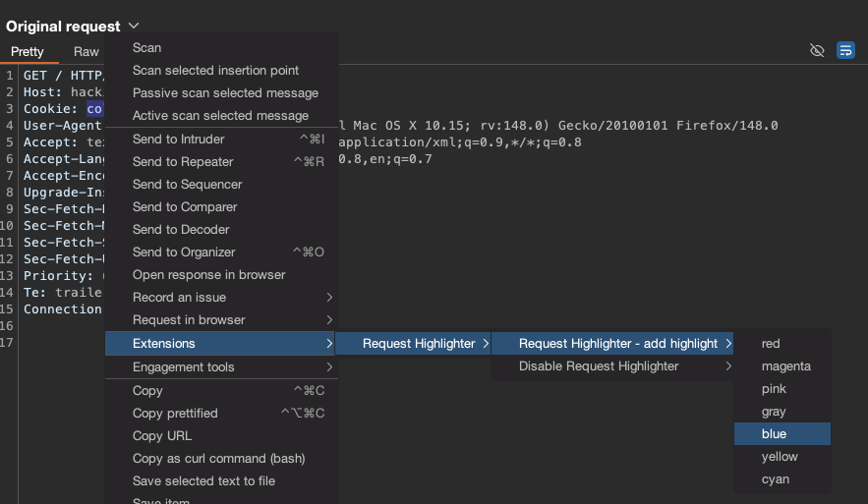Switch to the Pretty tab
This screenshot has width=868, height=504.
tap(28, 52)
